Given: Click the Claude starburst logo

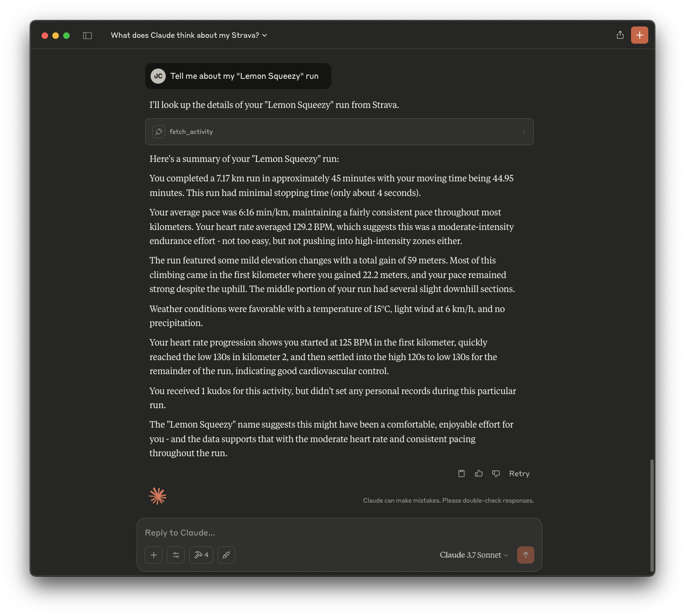Looking at the screenshot, I should click(x=157, y=496).
